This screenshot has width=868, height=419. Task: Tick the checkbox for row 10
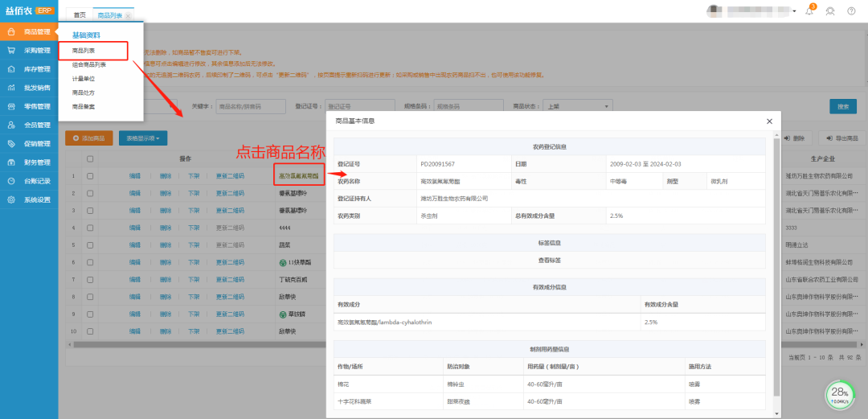tap(90, 331)
